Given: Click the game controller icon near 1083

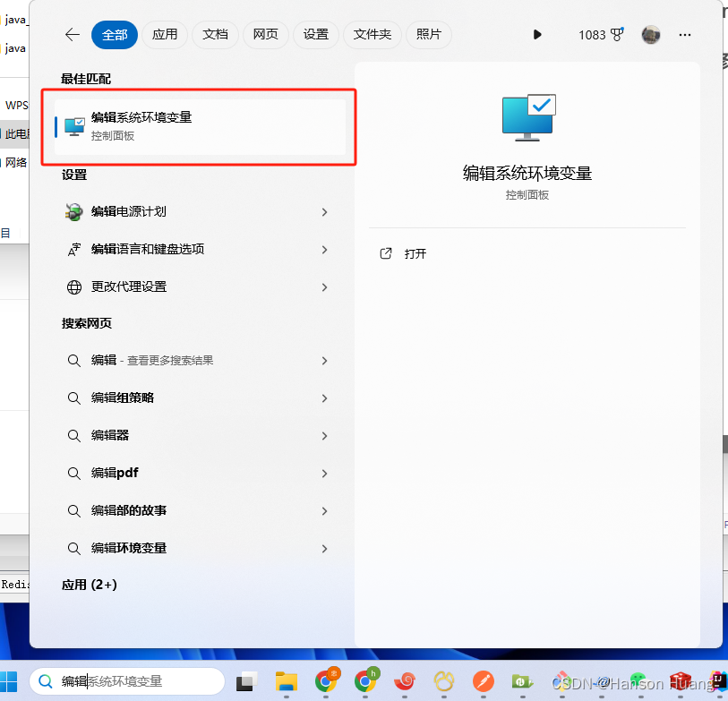Looking at the screenshot, I should pyautogui.click(x=616, y=34).
